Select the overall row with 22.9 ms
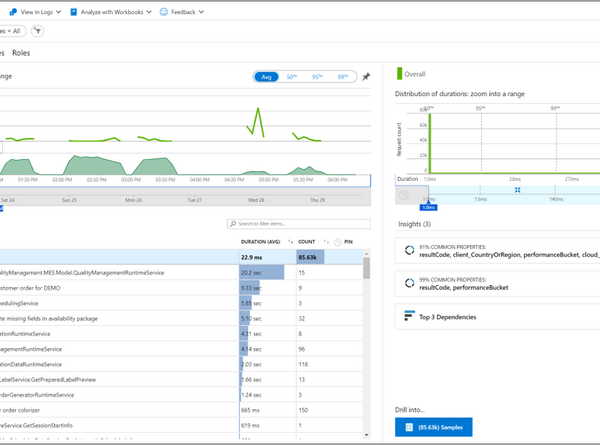This screenshot has height=445, width=600. coord(181,257)
